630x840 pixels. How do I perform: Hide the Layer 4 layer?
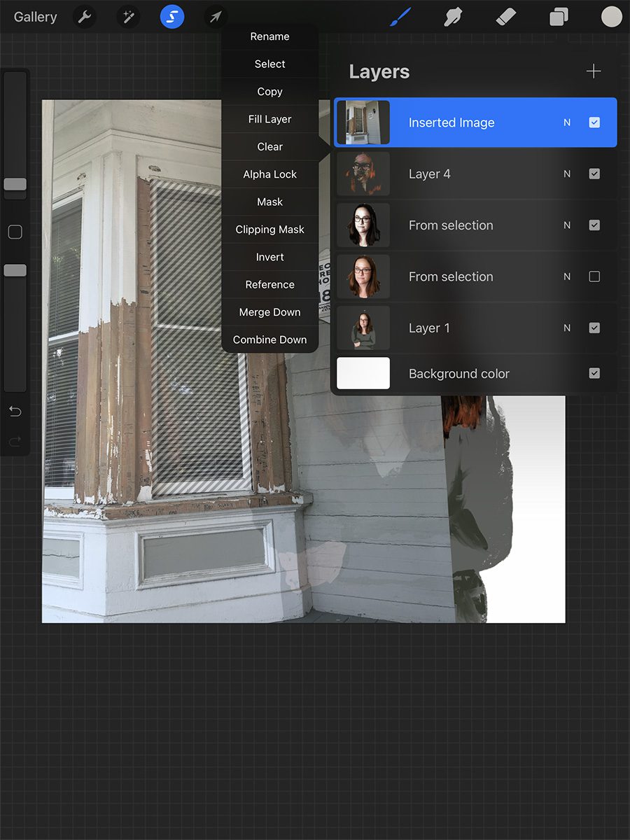pos(594,174)
